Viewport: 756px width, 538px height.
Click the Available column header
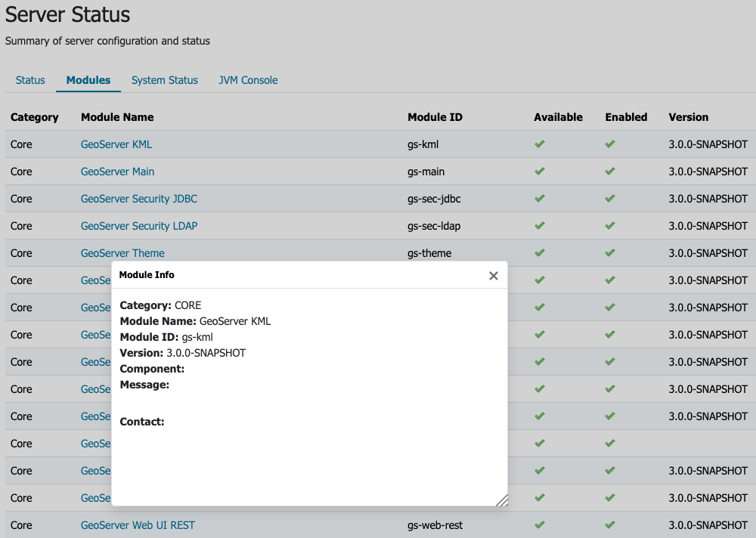(x=559, y=117)
